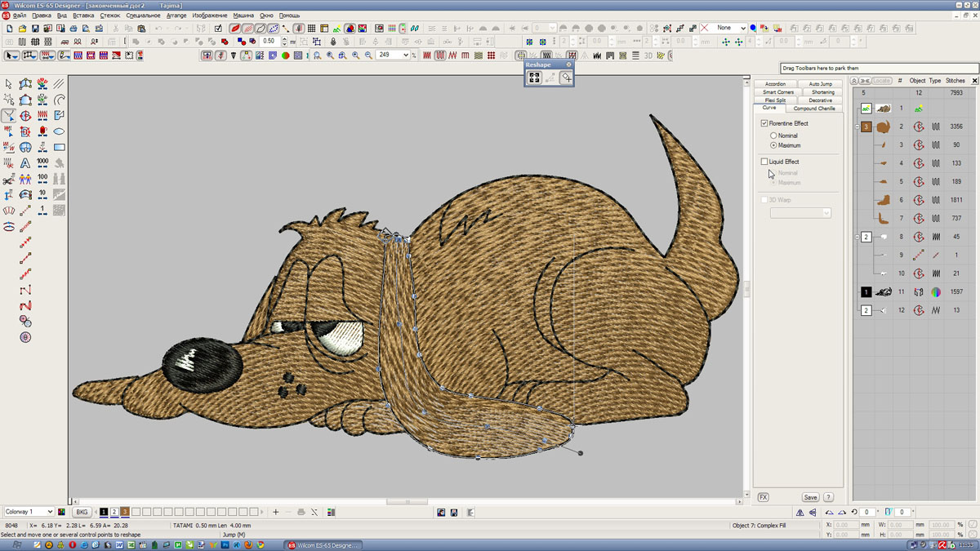This screenshot has width=980, height=551.
Task: Click the Save design floppy disk icon
Action: click(35, 29)
